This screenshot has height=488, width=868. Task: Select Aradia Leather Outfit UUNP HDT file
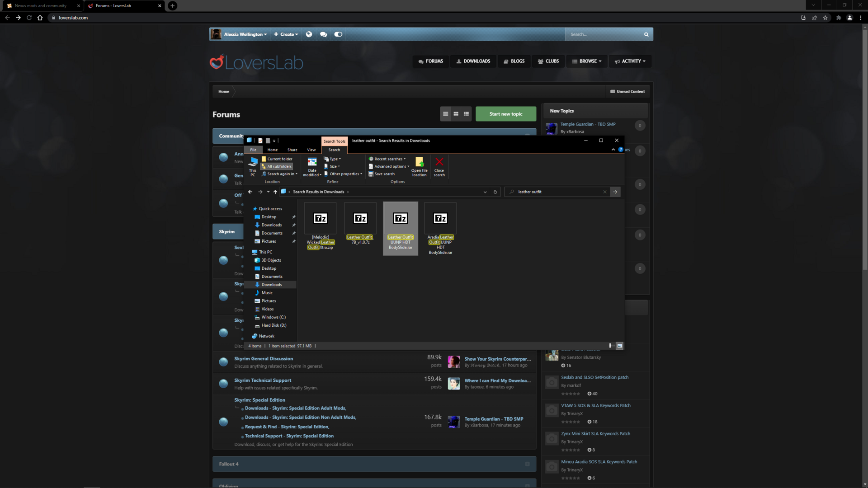point(441,229)
